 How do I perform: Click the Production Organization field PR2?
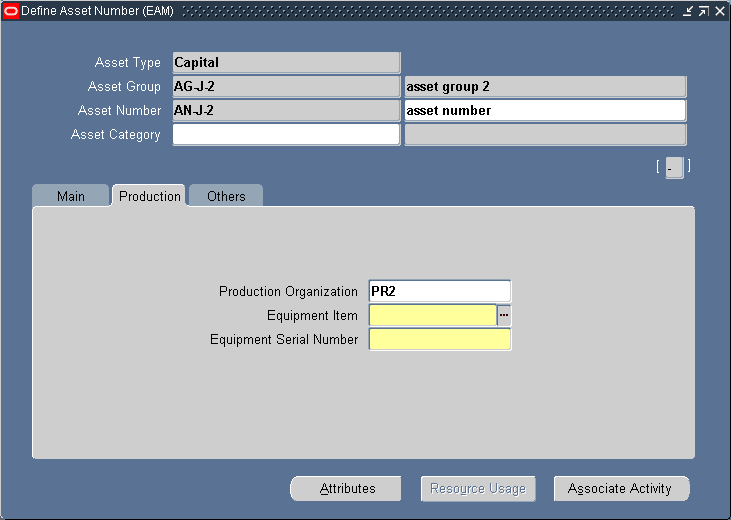pyautogui.click(x=440, y=291)
